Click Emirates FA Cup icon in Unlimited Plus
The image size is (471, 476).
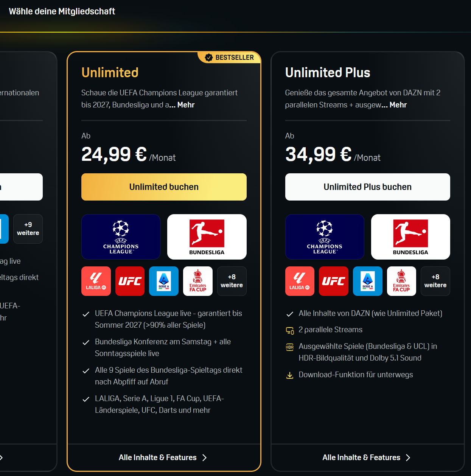coord(401,281)
